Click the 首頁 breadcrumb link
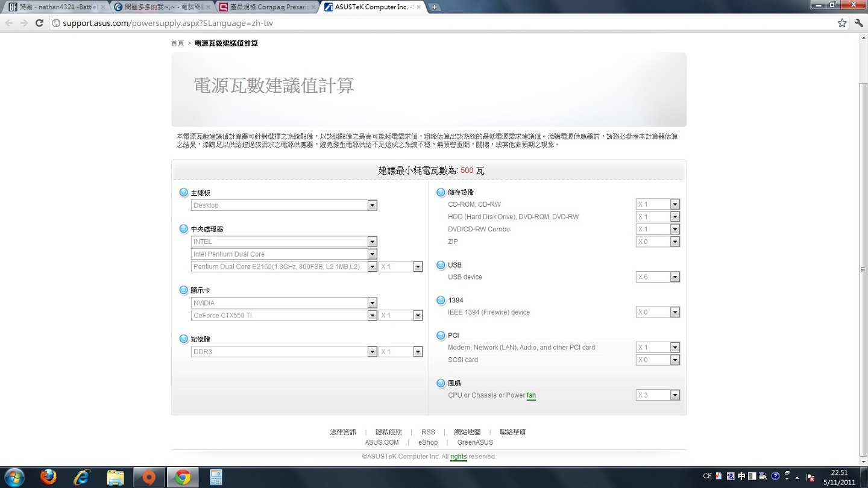Image resolution: width=868 pixels, height=488 pixels. click(177, 43)
